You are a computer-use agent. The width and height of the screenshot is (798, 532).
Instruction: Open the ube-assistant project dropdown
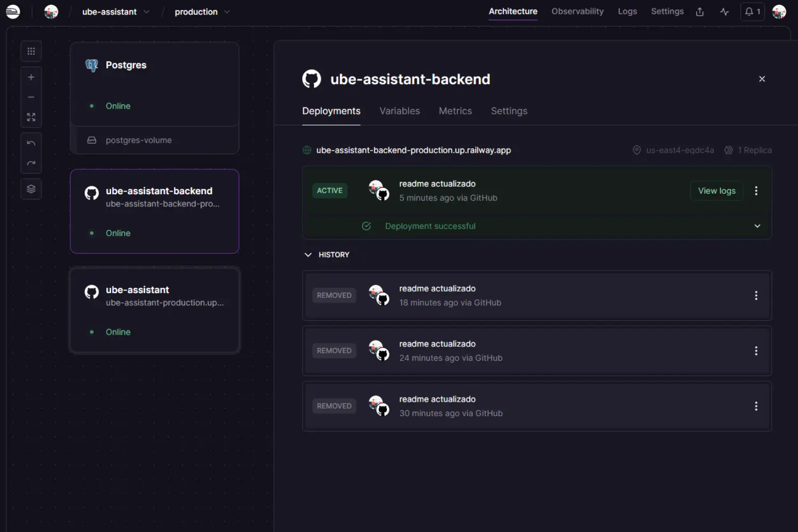click(115, 11)
